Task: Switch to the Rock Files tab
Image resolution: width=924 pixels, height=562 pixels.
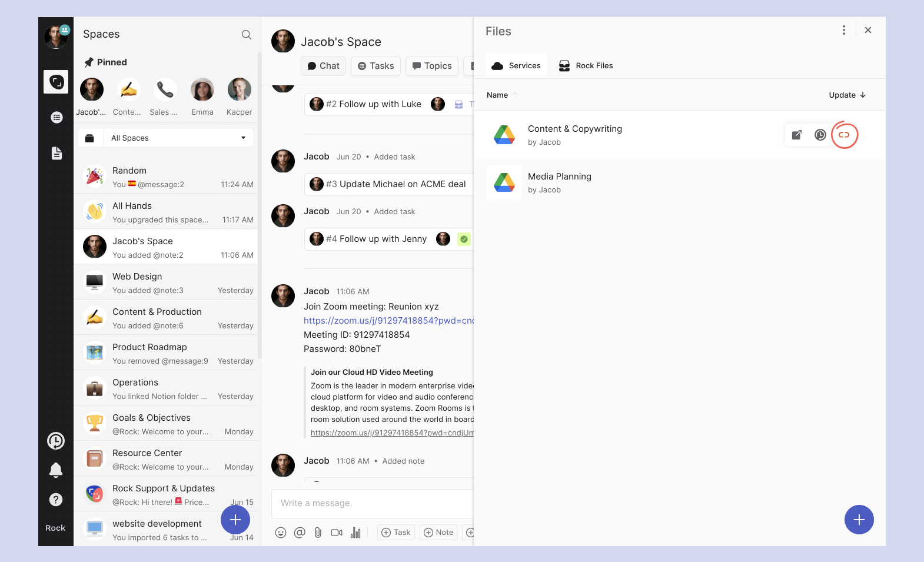Action: point(586,66)
